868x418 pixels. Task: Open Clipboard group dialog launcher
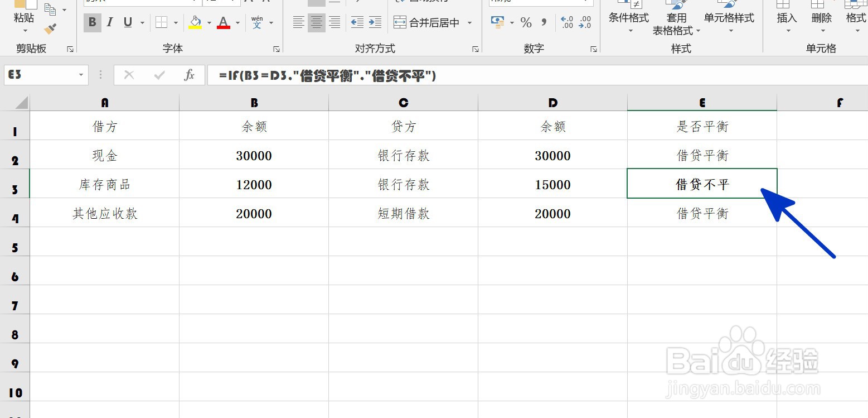tap(70, 49)
